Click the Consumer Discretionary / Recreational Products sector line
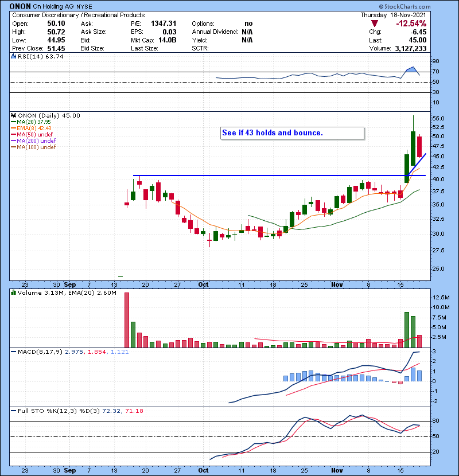This screenshot has height=476, width=459. (79, 15)
